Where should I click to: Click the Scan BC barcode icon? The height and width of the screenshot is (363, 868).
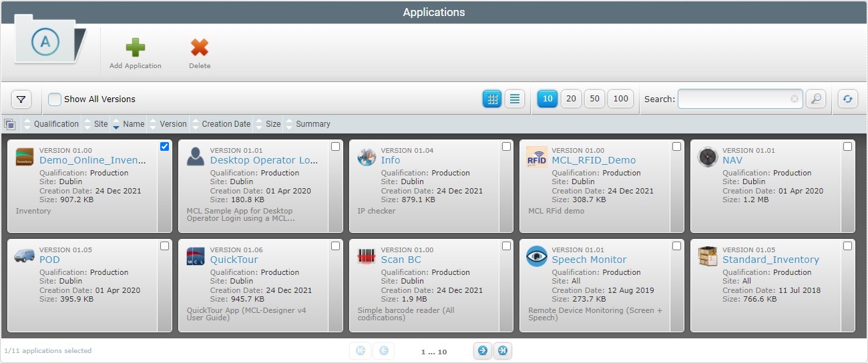[x=367, y=256]
